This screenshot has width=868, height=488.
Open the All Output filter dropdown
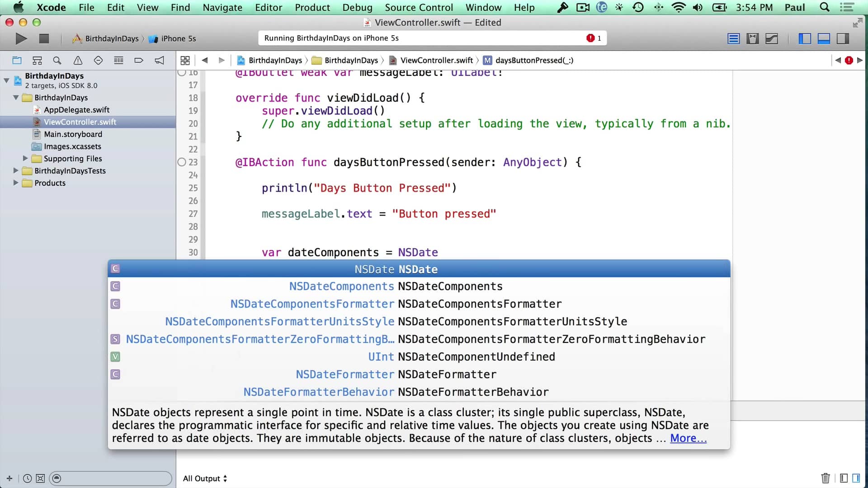click(x=205, y=478)
